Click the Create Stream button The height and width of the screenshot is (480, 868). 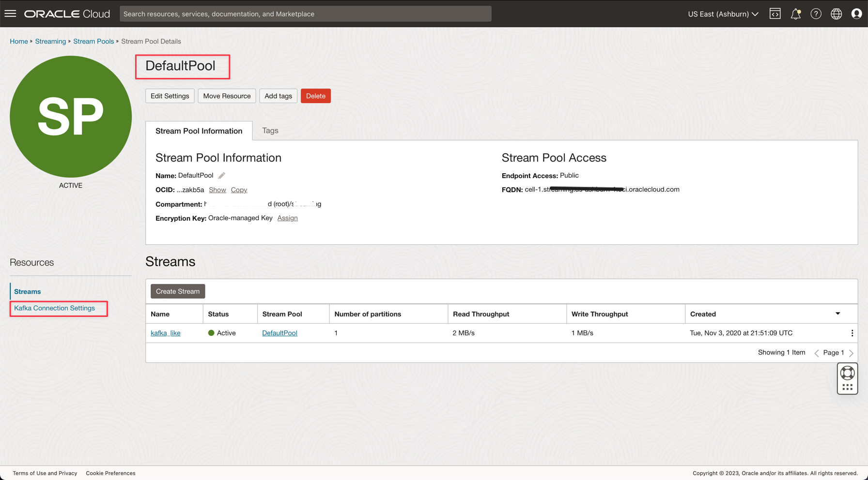pyautogui.click(x=178, y=291)
